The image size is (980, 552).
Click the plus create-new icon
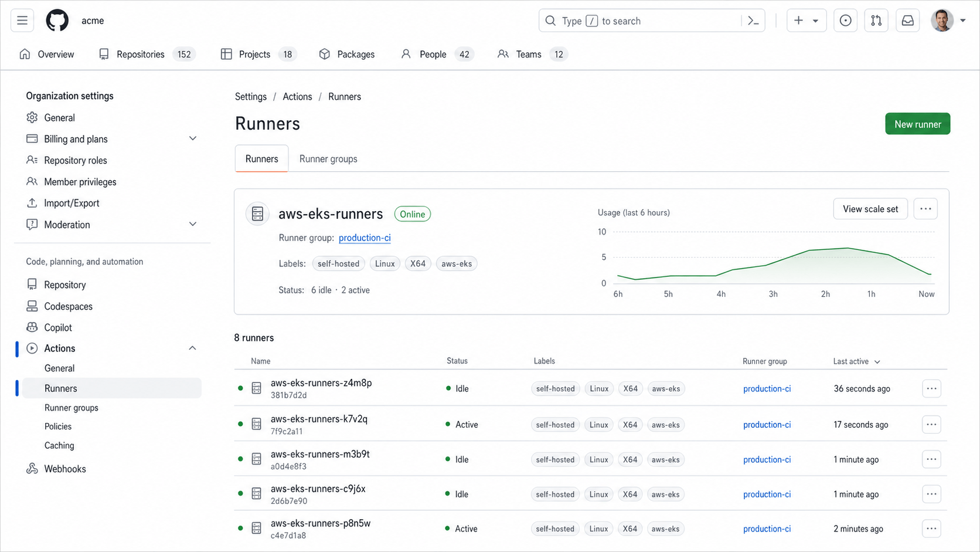[x=798, y=21]
